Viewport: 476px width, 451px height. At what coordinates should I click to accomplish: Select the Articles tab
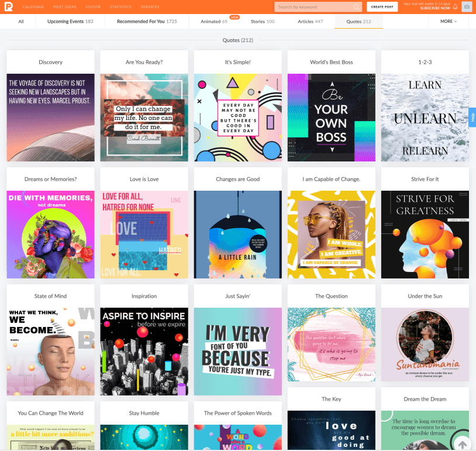[311, 22]
